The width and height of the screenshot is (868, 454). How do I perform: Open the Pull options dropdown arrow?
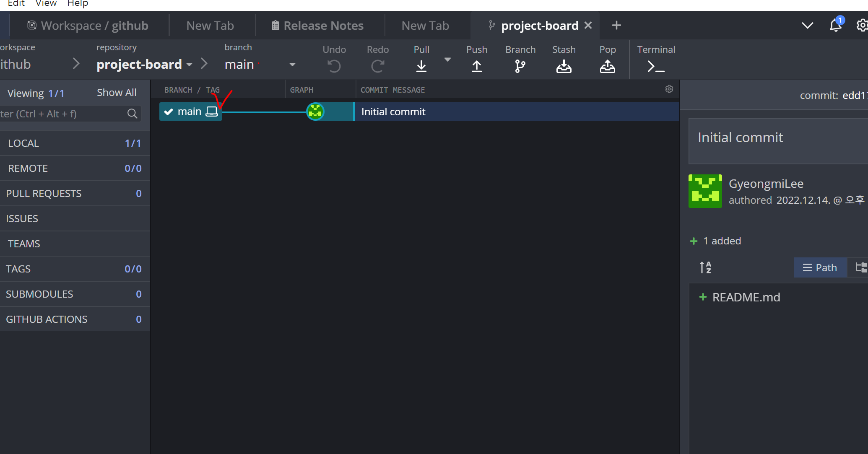point(447,60)
